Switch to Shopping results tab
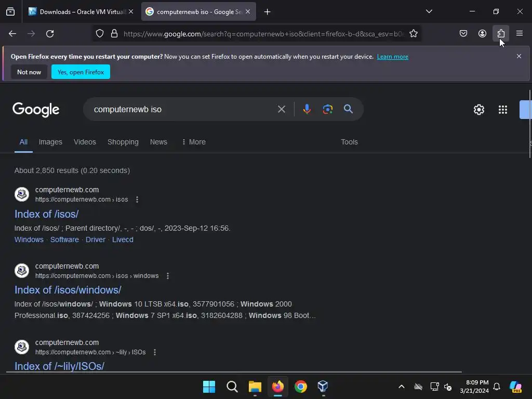 coord(123,142)
